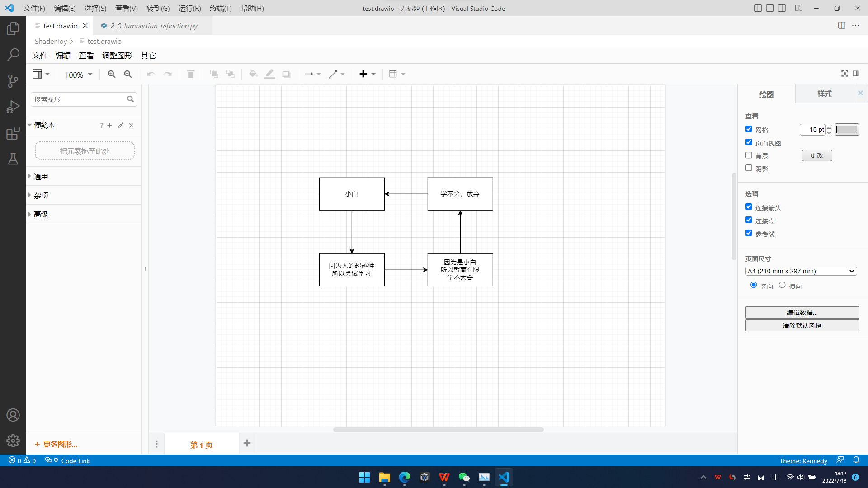The height and width of the screenshot is (488, 868).
Task: Click the delete trash icon in toolbar
Action: pos(190,74)
